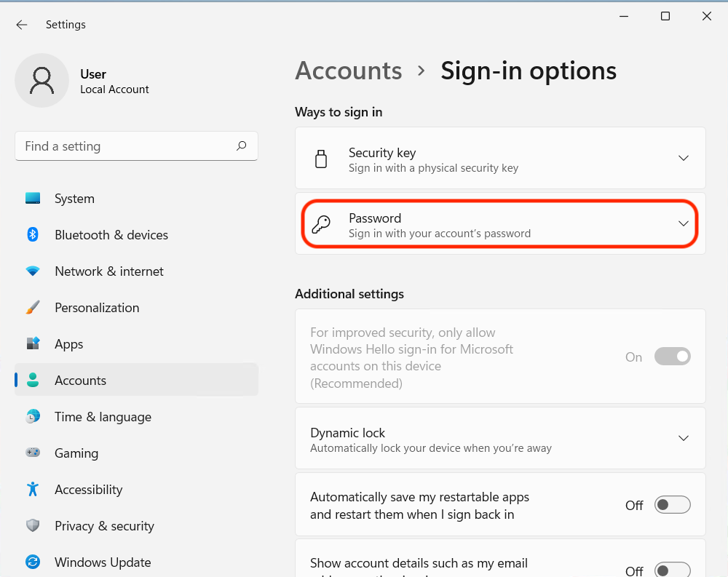Click the Windows Update sync icon
The image size is (728, 577).
coord(33,562)
